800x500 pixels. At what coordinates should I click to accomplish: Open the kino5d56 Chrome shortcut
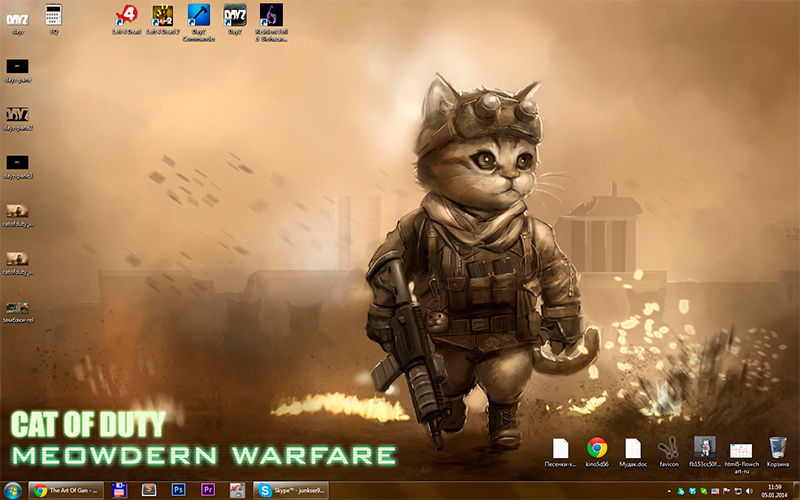click(x=597, y=452)
